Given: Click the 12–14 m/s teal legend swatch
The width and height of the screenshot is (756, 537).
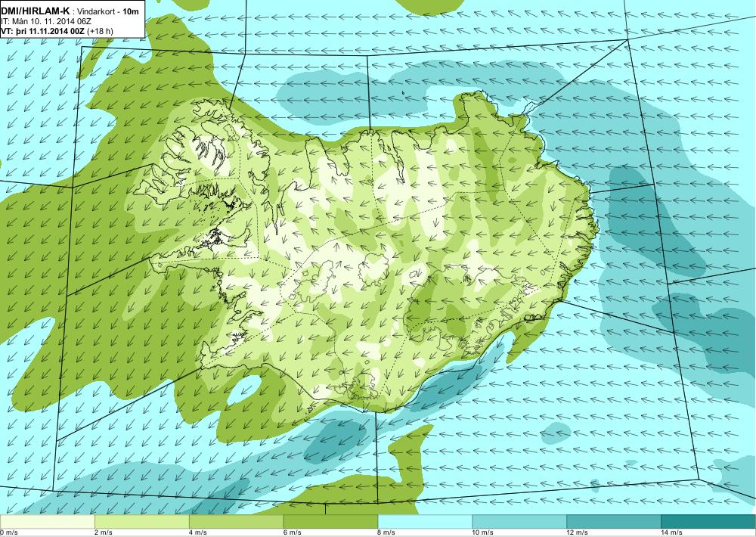Looking at the screenshot, I should click(x=613, y=522).
